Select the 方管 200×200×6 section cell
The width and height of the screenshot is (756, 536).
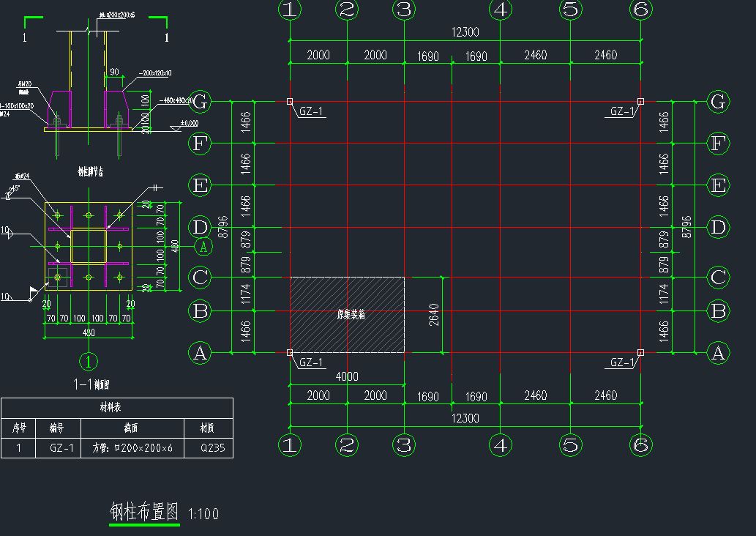(x=132, y=447)
